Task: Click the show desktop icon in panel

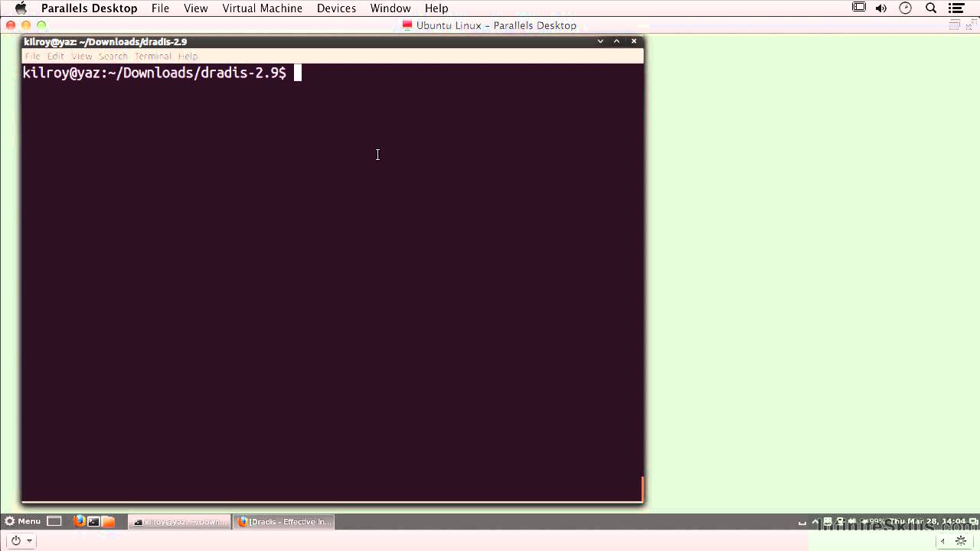Action: tap(54, 521)
